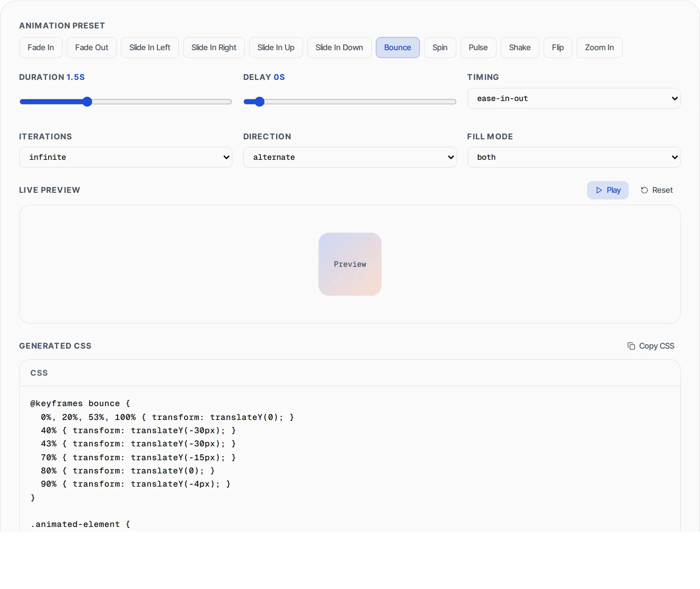The height and width of the screenshot is (589, 700).
Task: Click the '80% { transform: translateY(0); }' line
Action: [127, 471]
